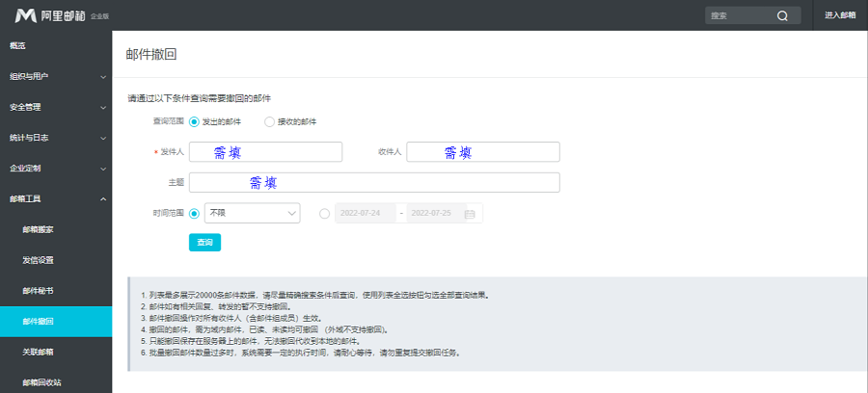Screen dimensions: 868x393
Task: Click end date 2022-07-25 field
Action: coord(435,214)
